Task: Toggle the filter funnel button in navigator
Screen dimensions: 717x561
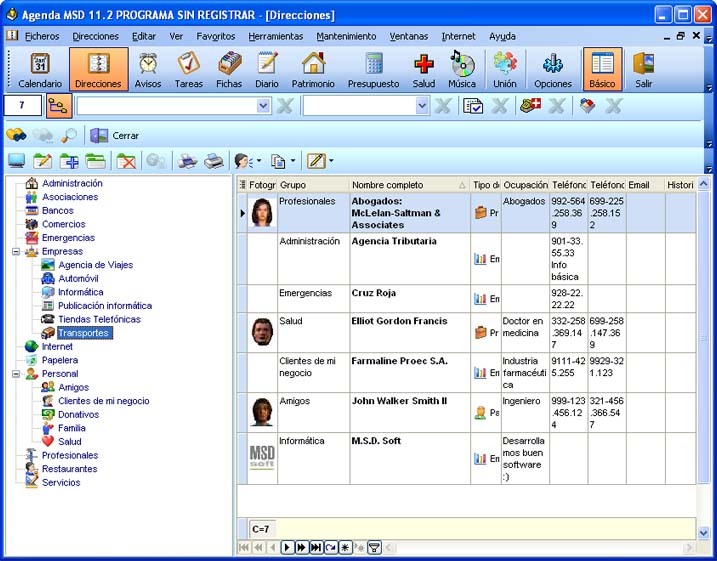Action: point(374,547)
